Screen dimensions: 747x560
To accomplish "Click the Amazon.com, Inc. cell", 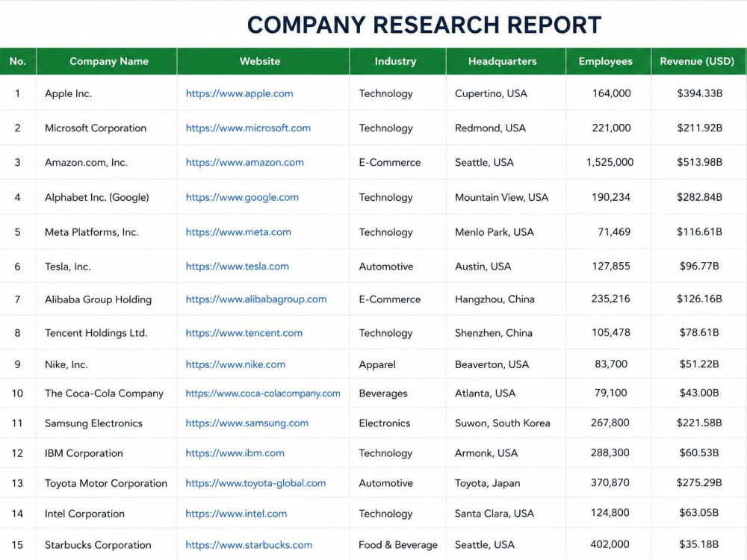I will pyautogui.click(x=107, y=162).
